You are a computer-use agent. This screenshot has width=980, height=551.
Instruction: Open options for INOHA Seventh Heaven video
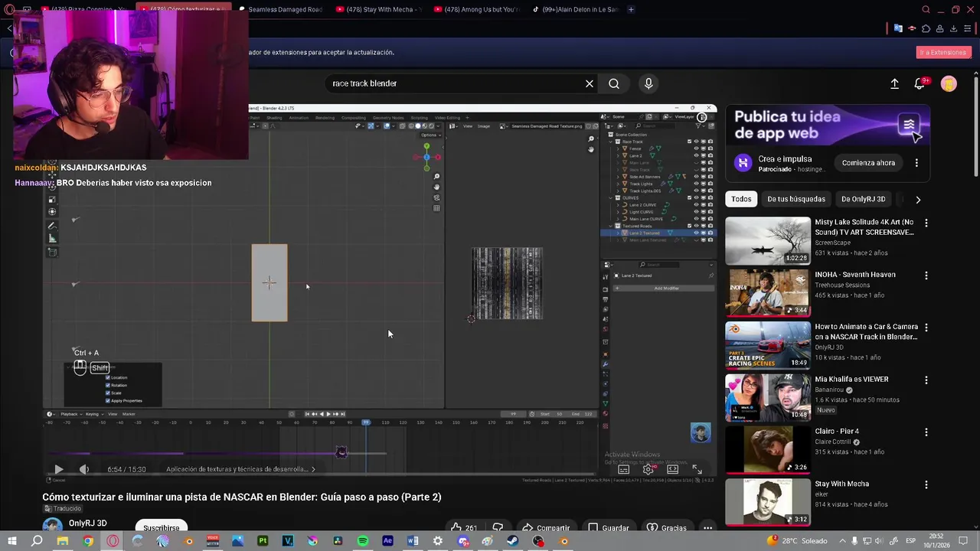tap(926, 275)
